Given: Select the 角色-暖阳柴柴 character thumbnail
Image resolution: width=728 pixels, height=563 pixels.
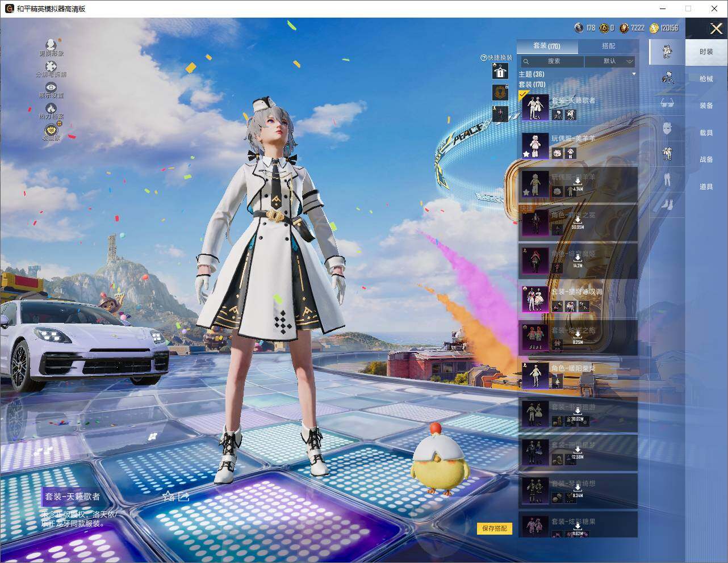Looking at the screenshot, I should pos(535,375).
